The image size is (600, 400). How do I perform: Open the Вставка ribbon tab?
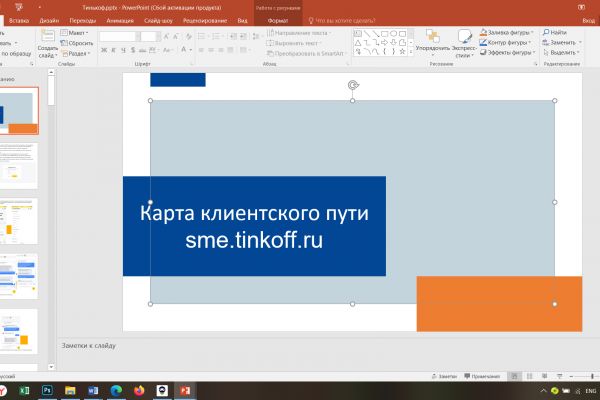click(x=19, y=21)
